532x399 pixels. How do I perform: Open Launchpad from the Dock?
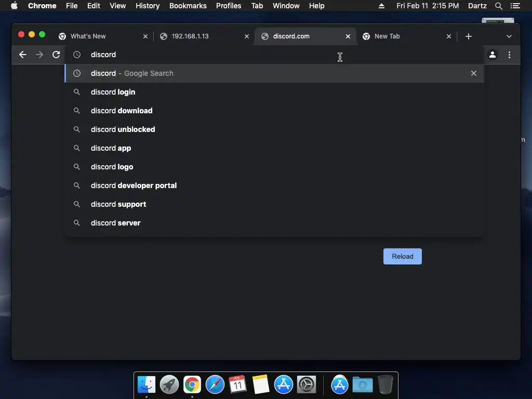(x=169, y=385)
